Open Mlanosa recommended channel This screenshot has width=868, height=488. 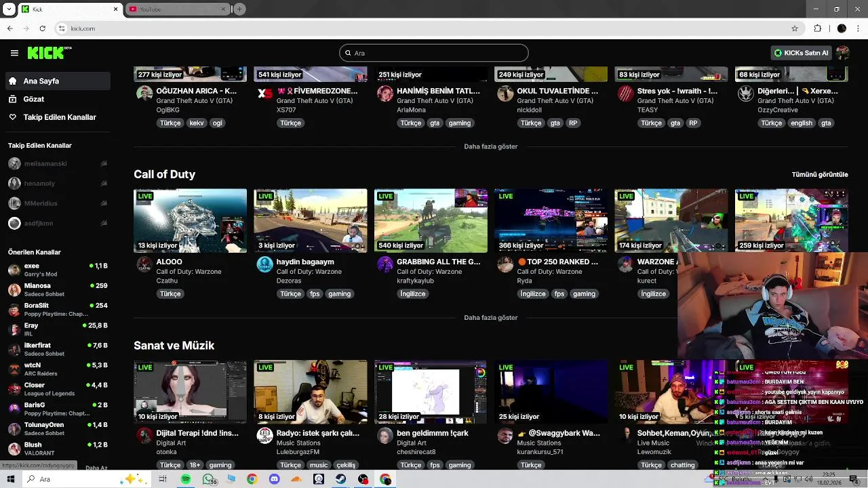[x=58, y=289]
